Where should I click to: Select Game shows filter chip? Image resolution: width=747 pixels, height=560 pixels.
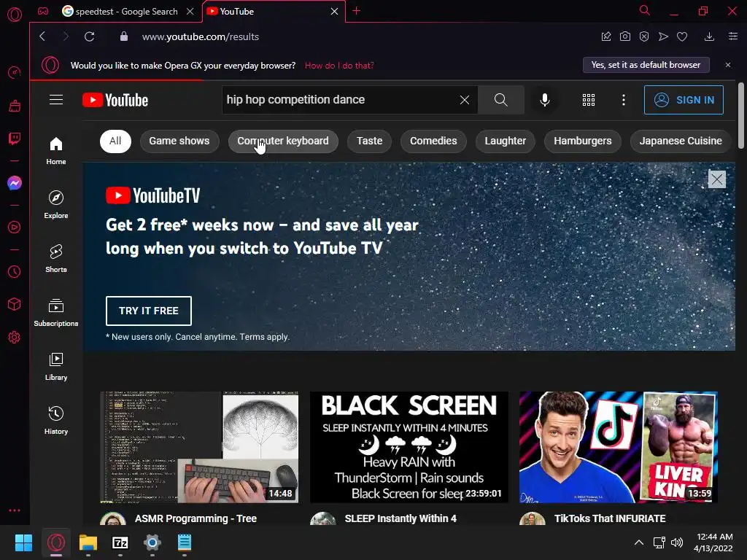179,141
